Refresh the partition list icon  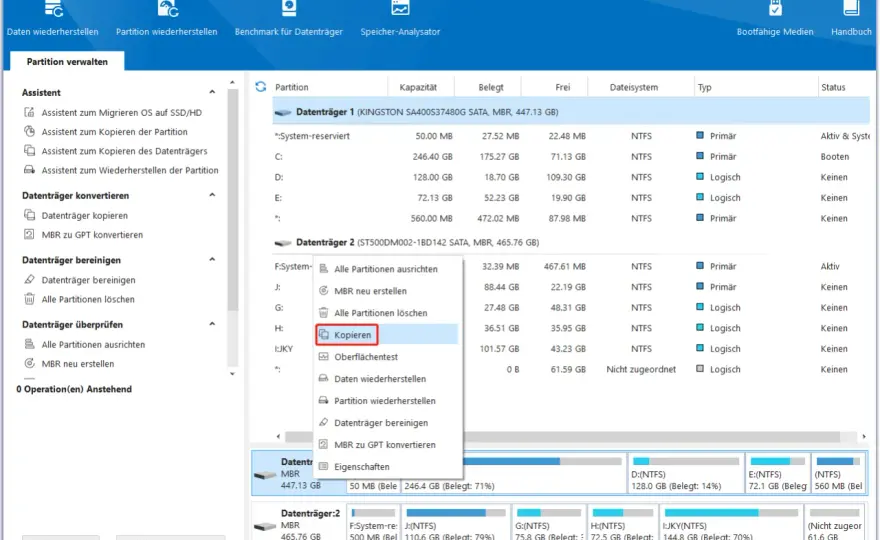coord(260,87)
